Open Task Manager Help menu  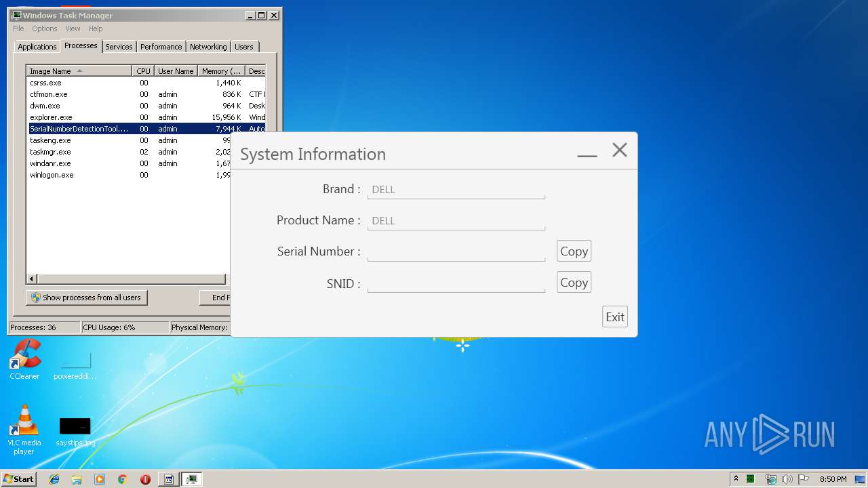[96, 28]
